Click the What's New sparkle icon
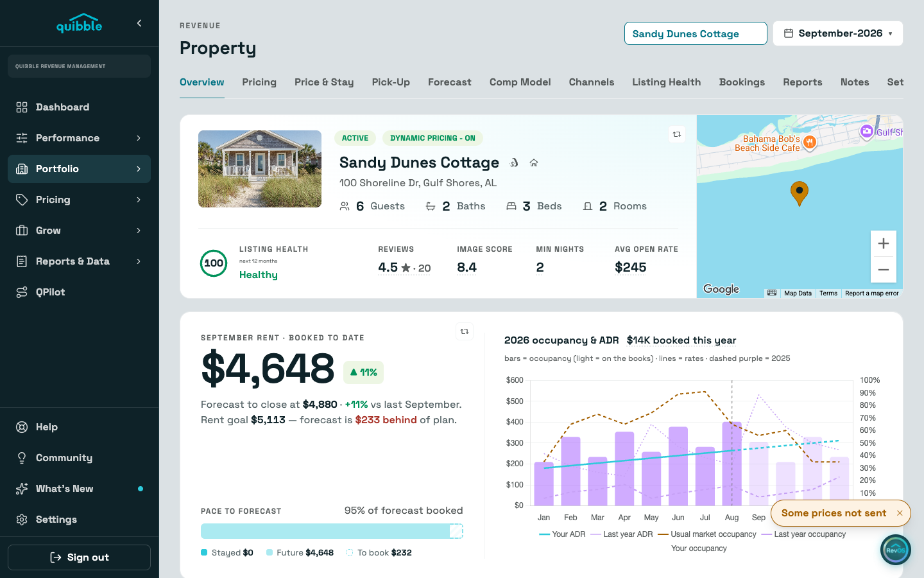Screen dimensions: 924x578 pos(22,489)
